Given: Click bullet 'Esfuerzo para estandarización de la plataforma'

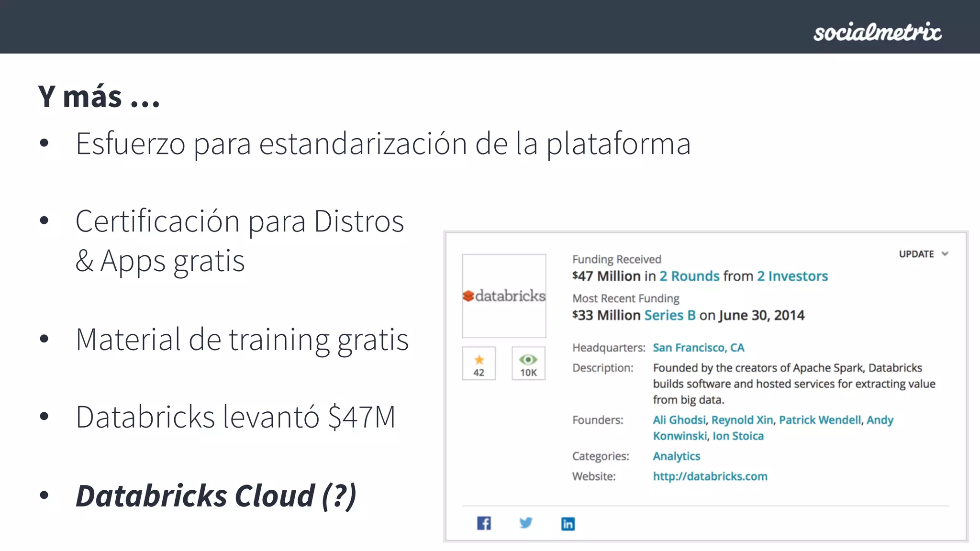Looking at the screenshot, I should pyautogui.click(x=383, y=143).
